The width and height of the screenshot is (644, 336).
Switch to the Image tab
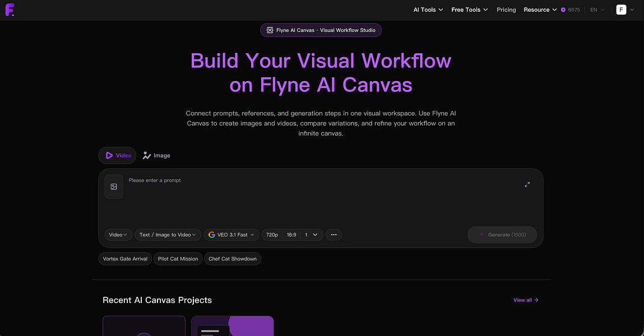point(156,156)
